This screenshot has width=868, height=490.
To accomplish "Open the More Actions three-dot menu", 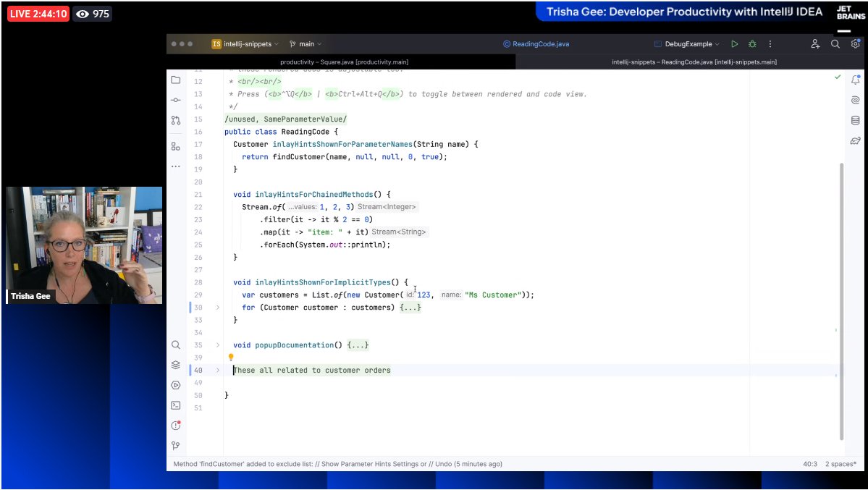I will coord(770,43).
